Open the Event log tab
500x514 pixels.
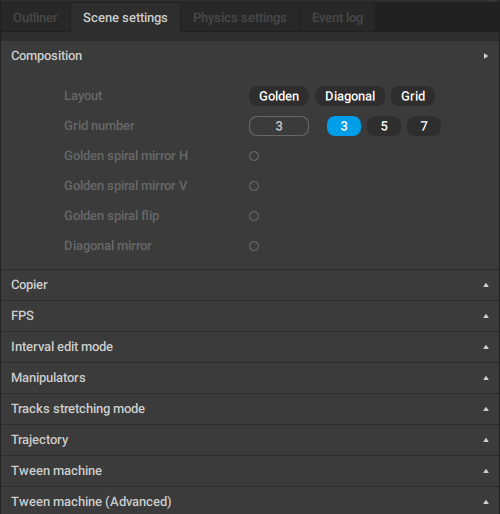click(x=337, y=18)
